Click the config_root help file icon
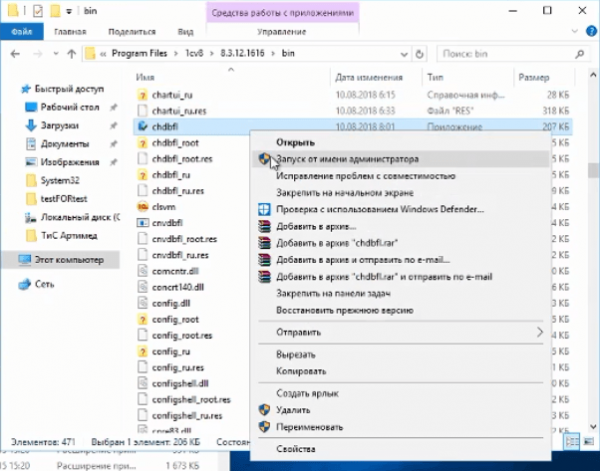Screen dimensions: 600x471 [x=142, y=319]
